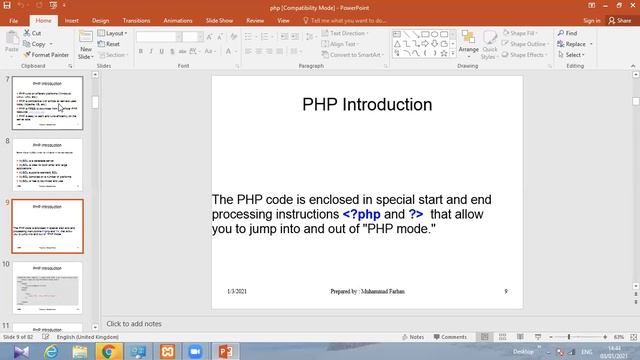640x360 pixels.
Task: Click the New Slide icon
Action: (x=86, y=37)
